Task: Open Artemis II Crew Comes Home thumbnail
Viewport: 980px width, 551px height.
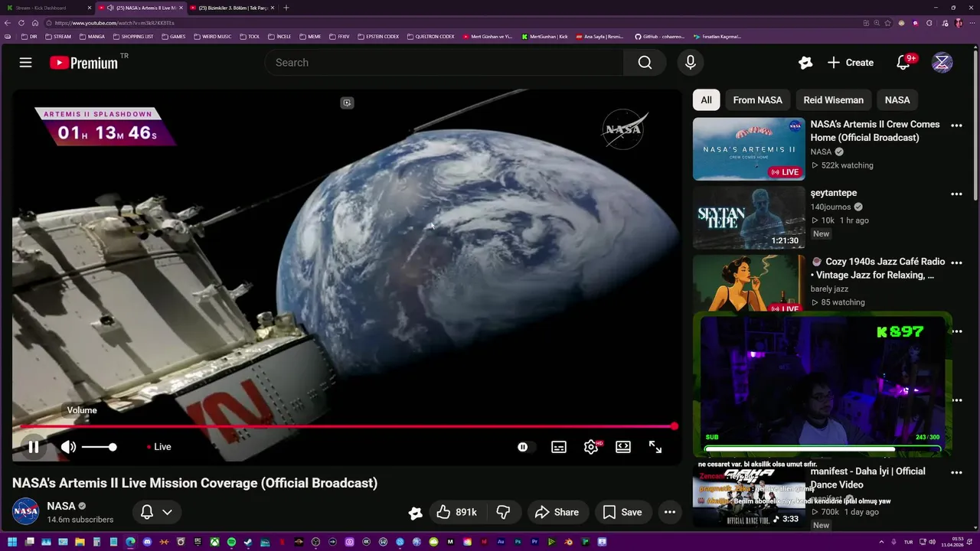Action: (749, 148)
